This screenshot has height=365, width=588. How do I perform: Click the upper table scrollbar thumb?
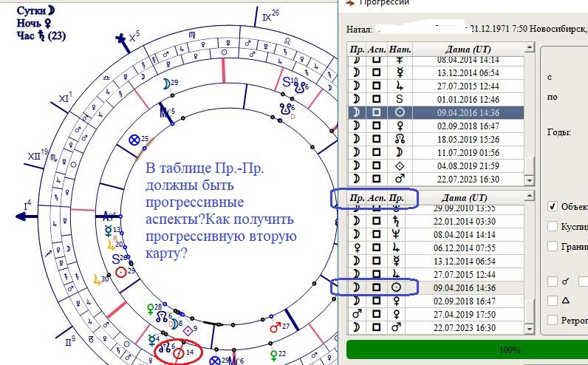click(x=529, y=166)
